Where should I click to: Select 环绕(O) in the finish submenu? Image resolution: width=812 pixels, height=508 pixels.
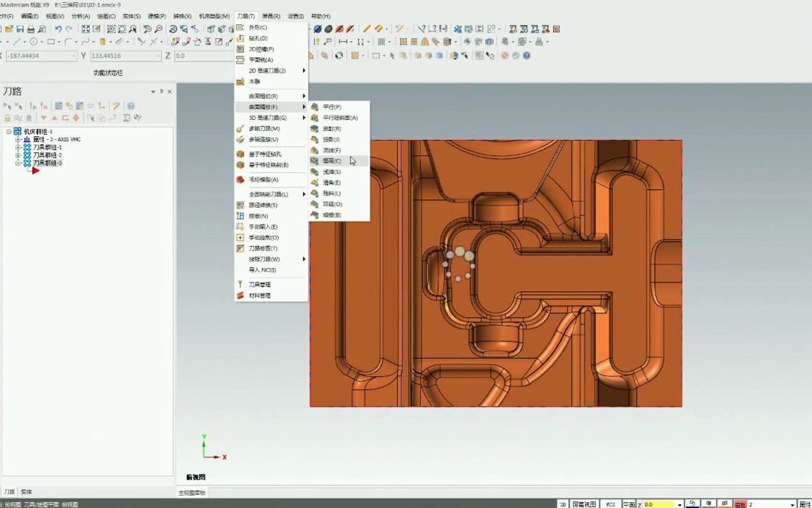(339, 204)
